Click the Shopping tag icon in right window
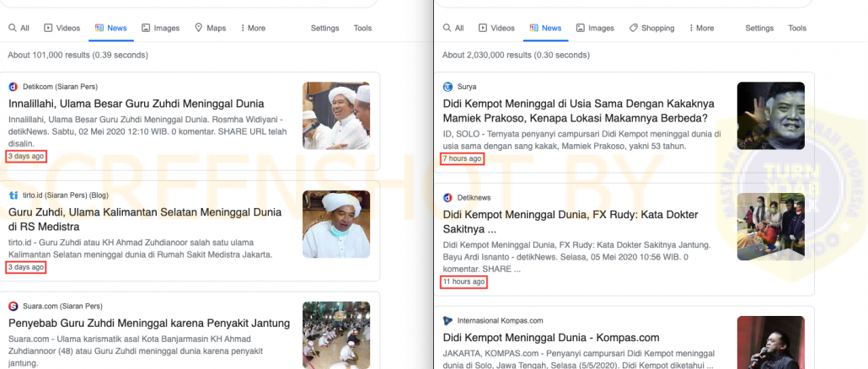 (x=633, y=28)
